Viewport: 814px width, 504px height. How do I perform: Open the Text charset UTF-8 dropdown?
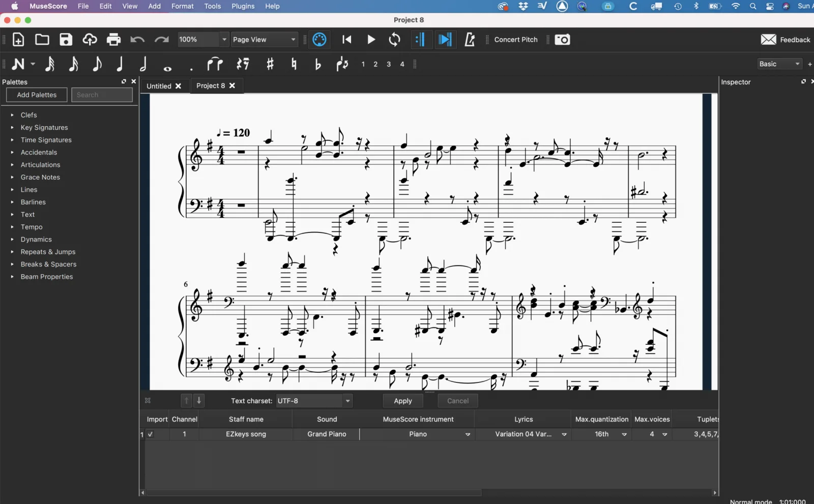tap(314, 401)
